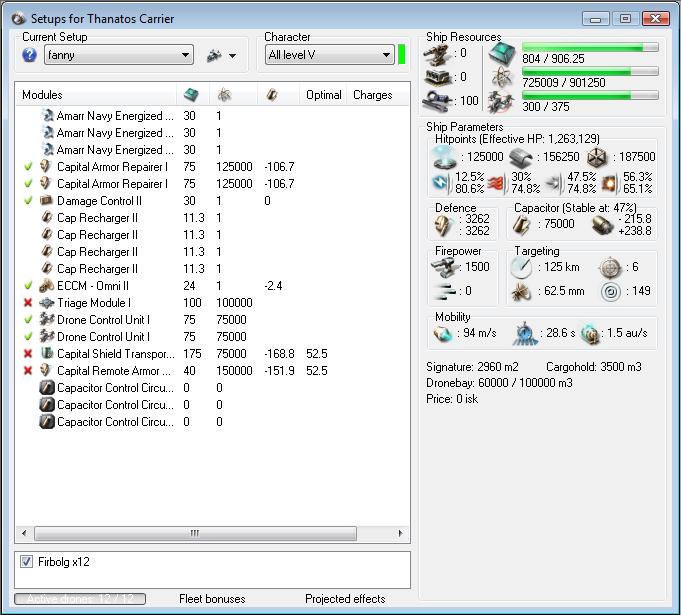The width and height of the screenshot is (681, 615).
Task: Click the capacitor capacity icon
Action: pyautogui.click(x=521, y=225)
